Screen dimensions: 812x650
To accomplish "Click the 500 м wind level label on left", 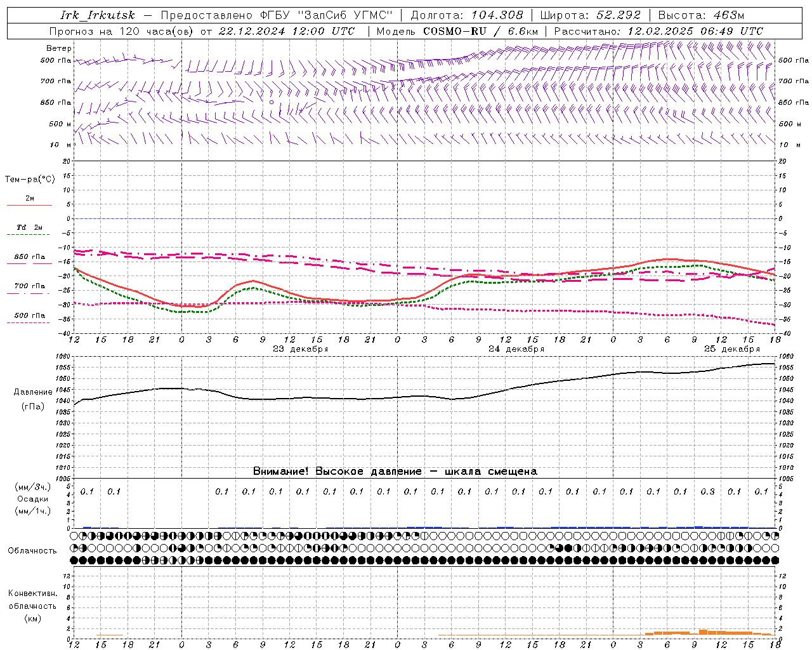I will coord(59,124).
